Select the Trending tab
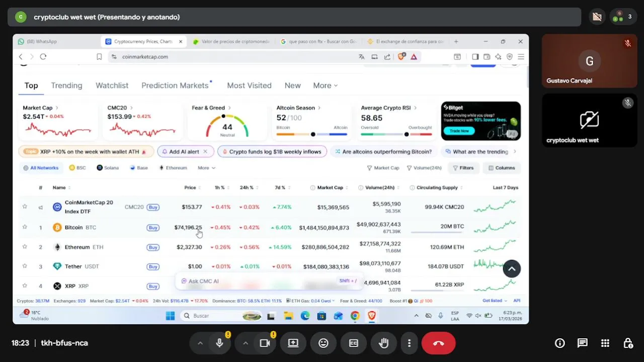Screen dimensions: 644x362 click(x=66, y=85)
